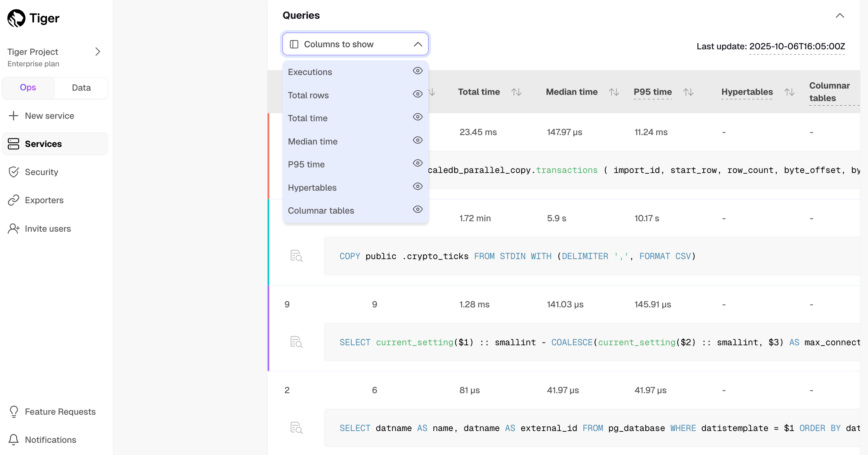Toggle Columnar tables column eye icon
The image size is (868, 455).
[x=417, y=209]
